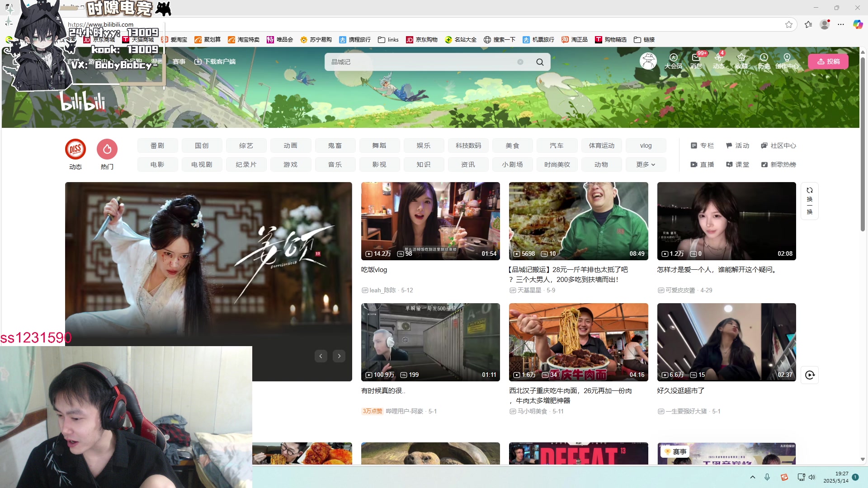Image resolution: width=868 pixels, height=488 pixels.
Task: Open 有时候真的很.. video title
Action: coord(383,391)
